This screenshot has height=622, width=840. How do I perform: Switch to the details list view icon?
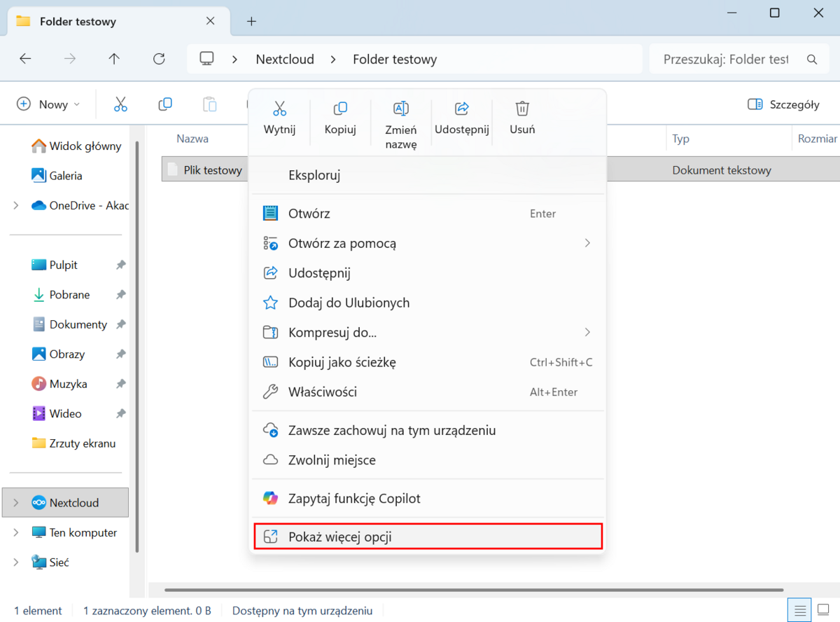tap(800, 610)
